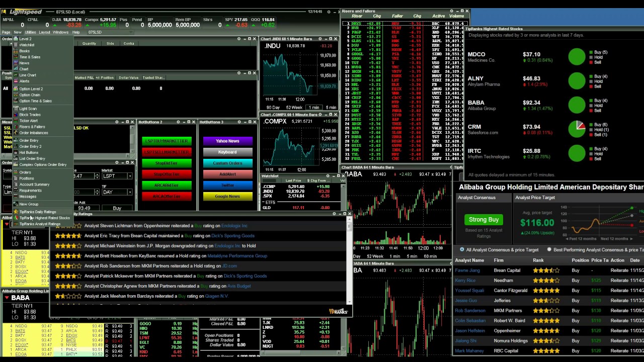Click the New Group icon in menu

click(x=16, y=204)
